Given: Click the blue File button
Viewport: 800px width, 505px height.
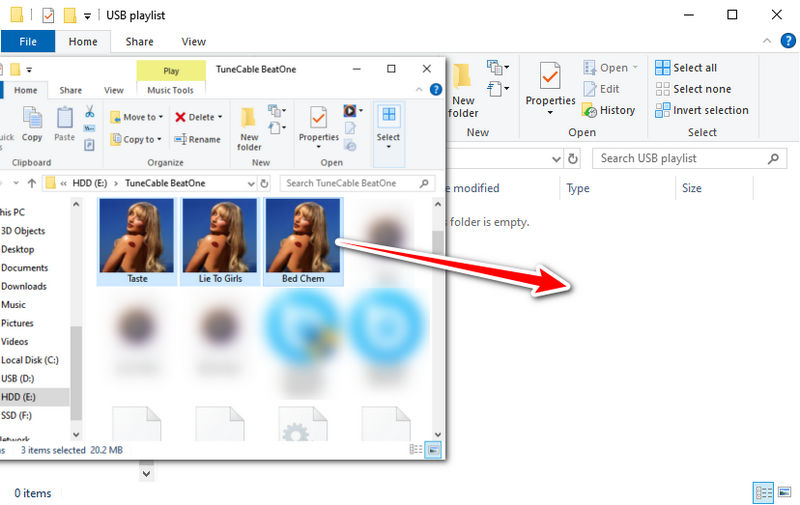Looking at the screenshot, I should point(28,42).
